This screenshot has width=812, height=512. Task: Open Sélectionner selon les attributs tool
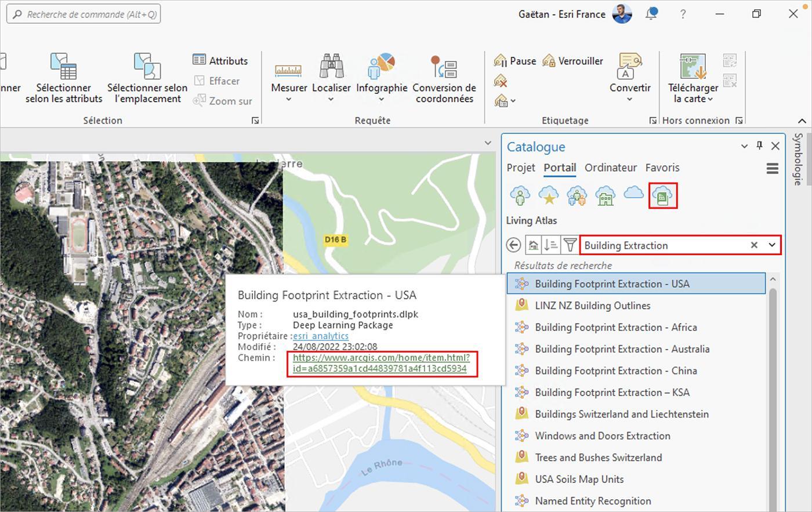(63, 78)
